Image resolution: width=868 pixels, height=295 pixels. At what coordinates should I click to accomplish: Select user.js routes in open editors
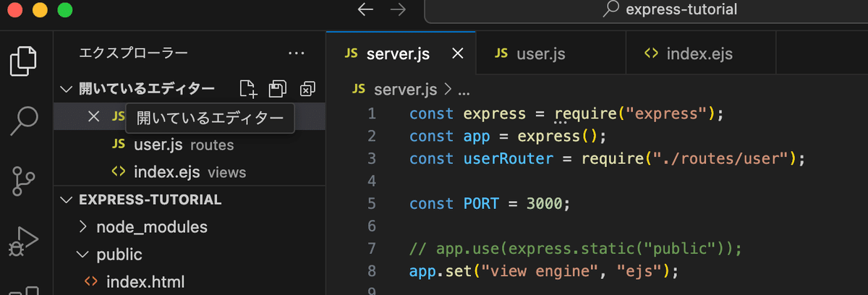pos(190,145)
